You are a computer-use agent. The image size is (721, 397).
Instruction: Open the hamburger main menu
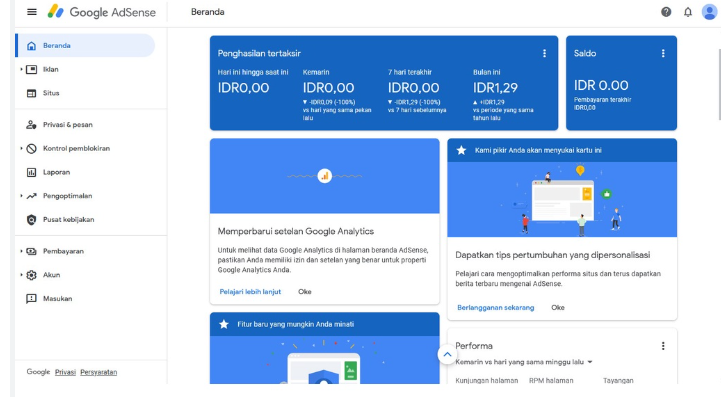[32, 12]
